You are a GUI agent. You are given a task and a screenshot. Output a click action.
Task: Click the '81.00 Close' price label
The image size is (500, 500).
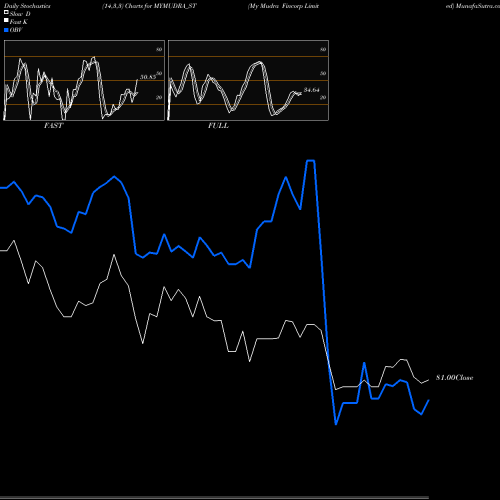tap(455, 378)
